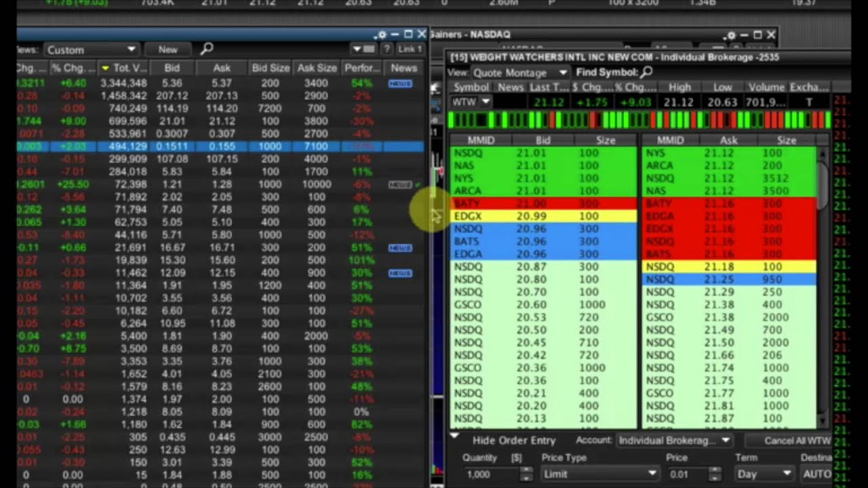This screenshot has height=488, width=868.
Task: Click the Price field showing 0.01
Action: click(x=687, y=474)
